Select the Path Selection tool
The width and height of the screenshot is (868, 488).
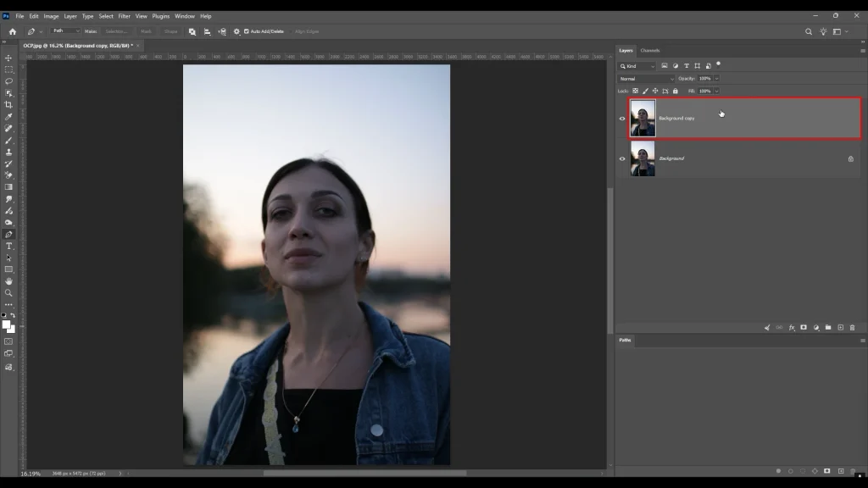pyautogui.click(x=8, y=258)
